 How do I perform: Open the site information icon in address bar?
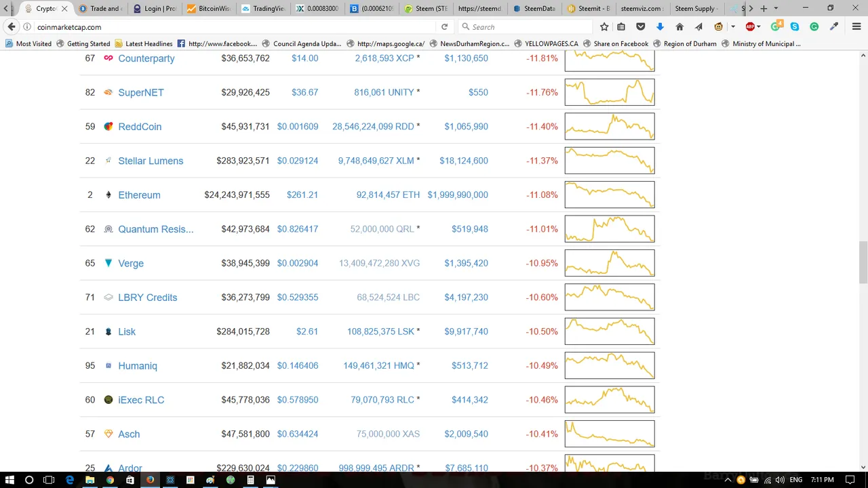[27, 27]
